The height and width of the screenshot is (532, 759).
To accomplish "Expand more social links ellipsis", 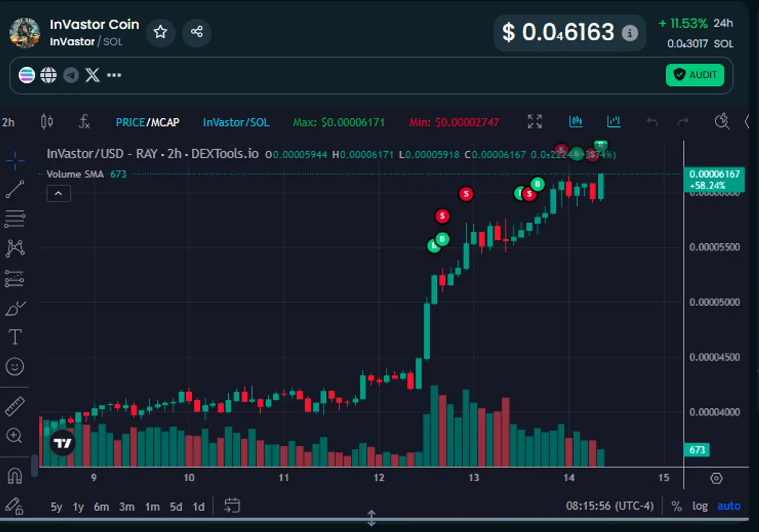I will click(114, 75).
